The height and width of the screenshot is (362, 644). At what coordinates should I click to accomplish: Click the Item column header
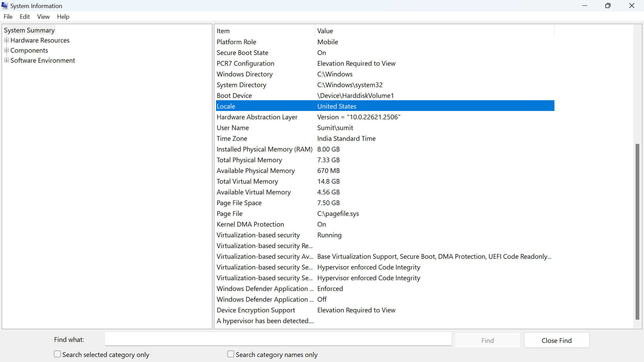(x=265, y=31)
